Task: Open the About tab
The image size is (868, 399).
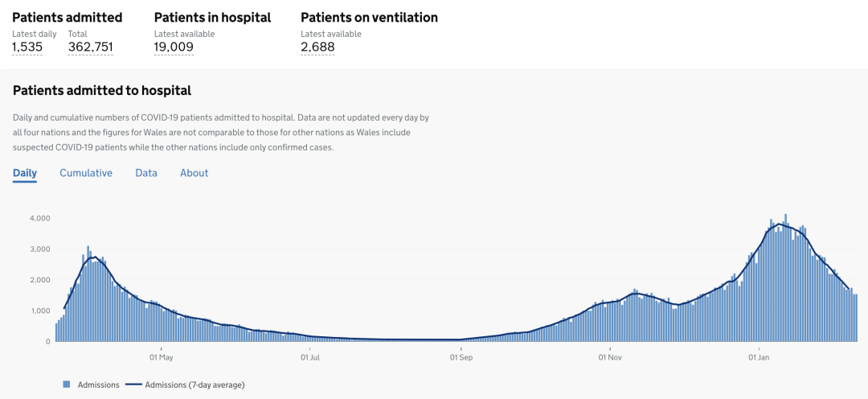Action: click(x=194, y=173)
